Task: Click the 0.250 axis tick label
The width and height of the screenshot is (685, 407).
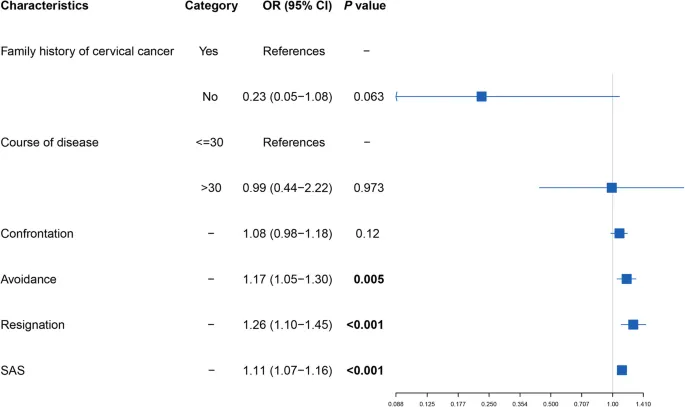Action: (489, 402)
